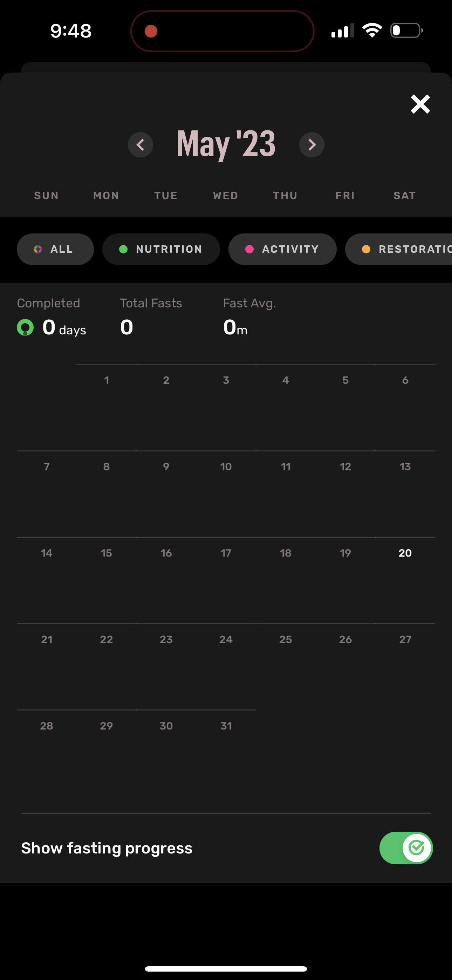Toggle the NUTRITION filter chip
Viewport: 452px width, 980px height.
click(160, 249)
